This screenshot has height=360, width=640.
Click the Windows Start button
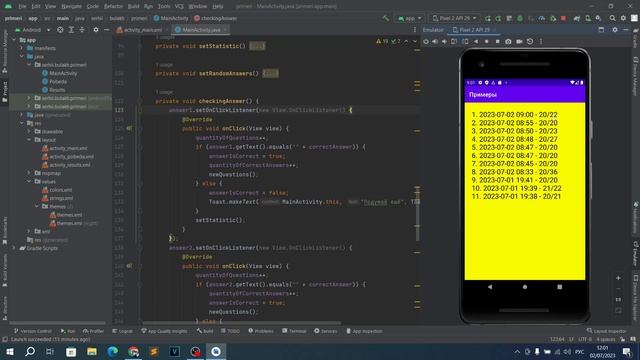pos(10,351)
